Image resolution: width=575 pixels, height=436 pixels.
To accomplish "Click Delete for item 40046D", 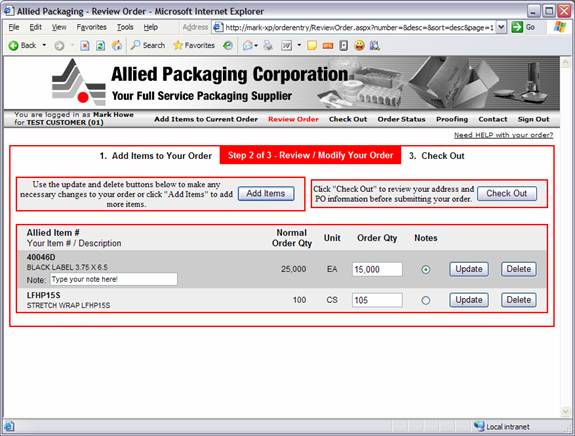I will coord(519,269).
